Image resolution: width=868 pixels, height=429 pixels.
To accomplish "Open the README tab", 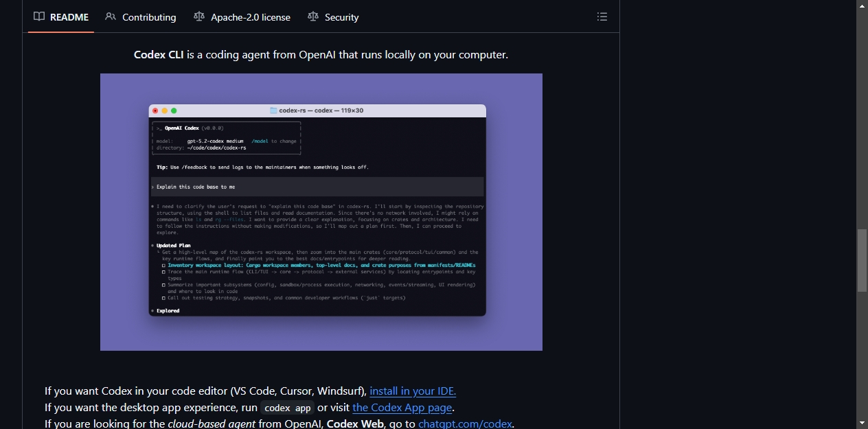I will click(61, 17).
